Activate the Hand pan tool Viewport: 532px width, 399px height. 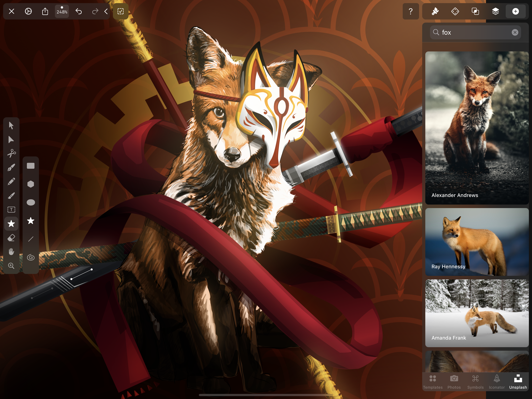[11, 252]
